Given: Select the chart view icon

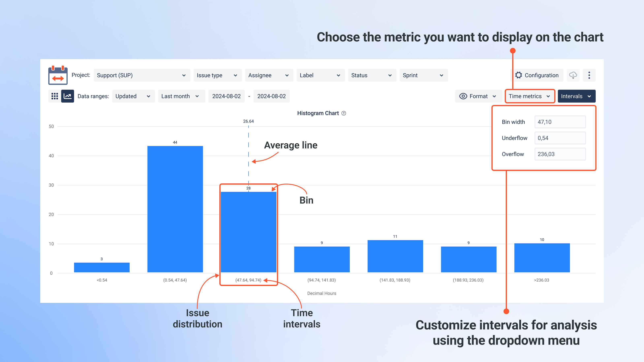Looking at the screenshot, I should pyautogui.click(x=67, y=96).
